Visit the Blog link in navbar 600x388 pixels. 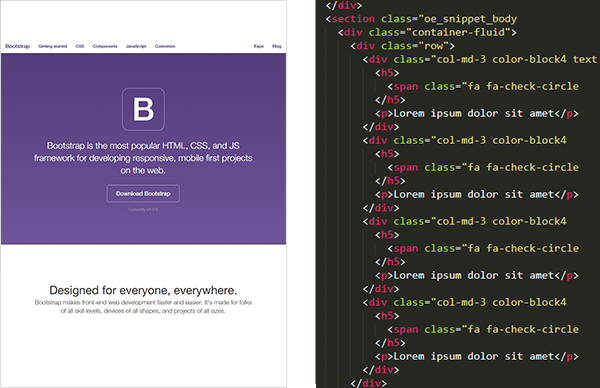[x=277, y=46]
